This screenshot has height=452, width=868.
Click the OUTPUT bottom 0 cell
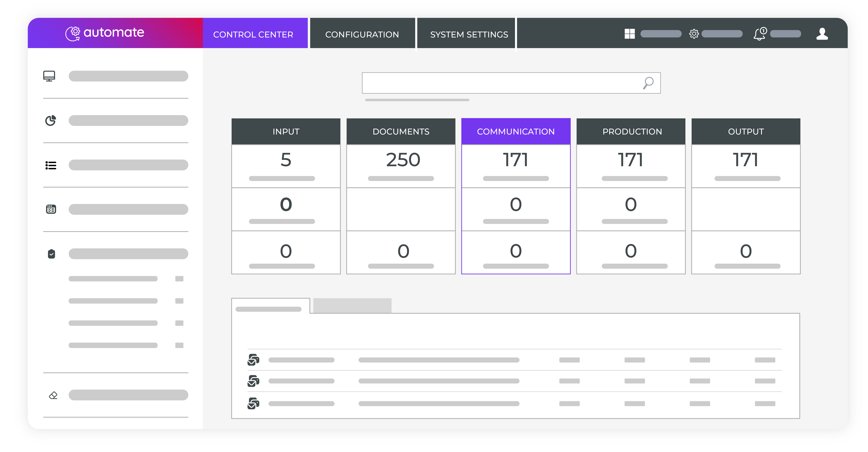pos(746,253)
